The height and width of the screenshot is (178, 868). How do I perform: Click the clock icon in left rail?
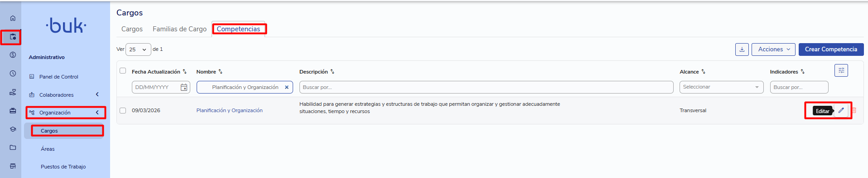click(x=13, y=73)
